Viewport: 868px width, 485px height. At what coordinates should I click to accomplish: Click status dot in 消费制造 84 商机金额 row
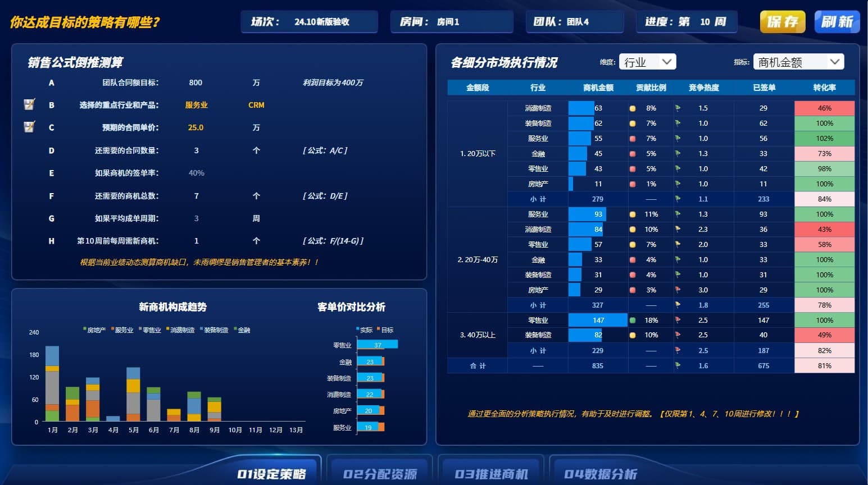[x=633, y=229]
